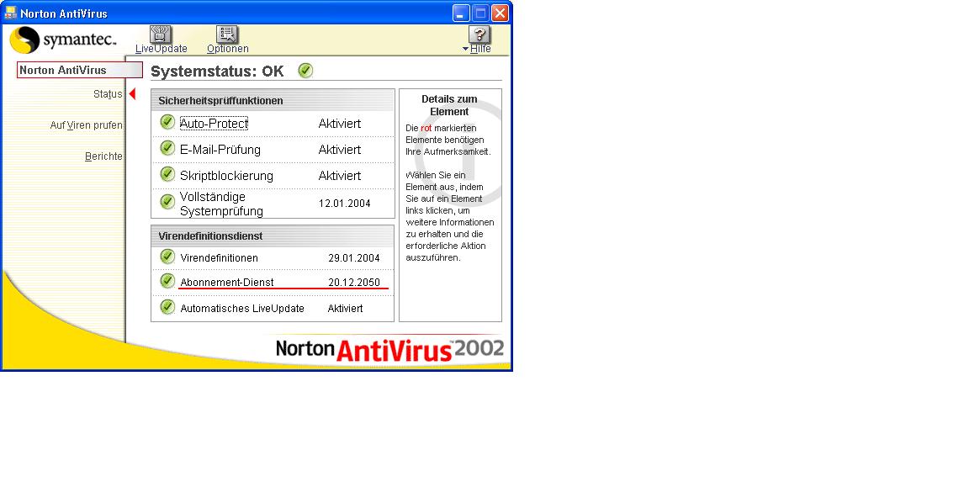Click check icon beside Abonnement-Dienst
The height and width of the screenshot is (503, 980).
[x=167, y=281]
